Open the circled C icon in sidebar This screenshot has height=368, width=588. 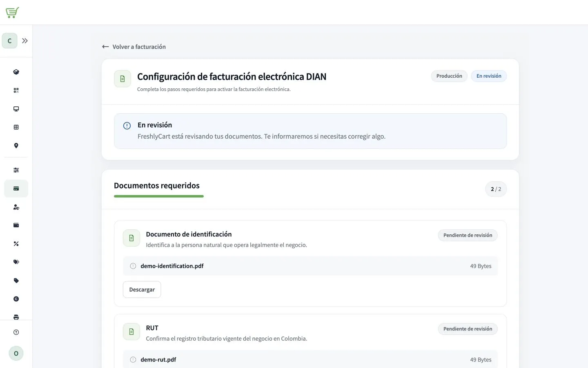coord(16,299)
